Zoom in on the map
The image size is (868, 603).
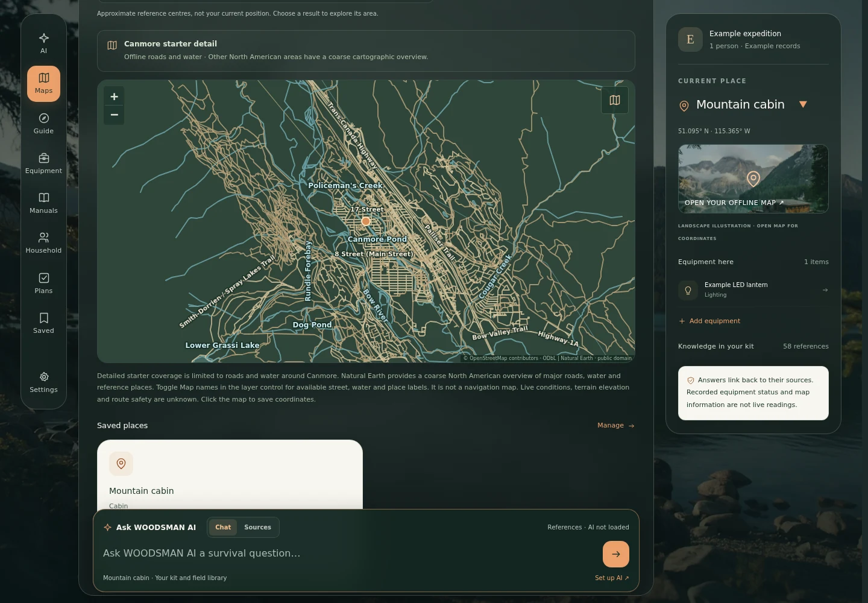pos(114,96)
